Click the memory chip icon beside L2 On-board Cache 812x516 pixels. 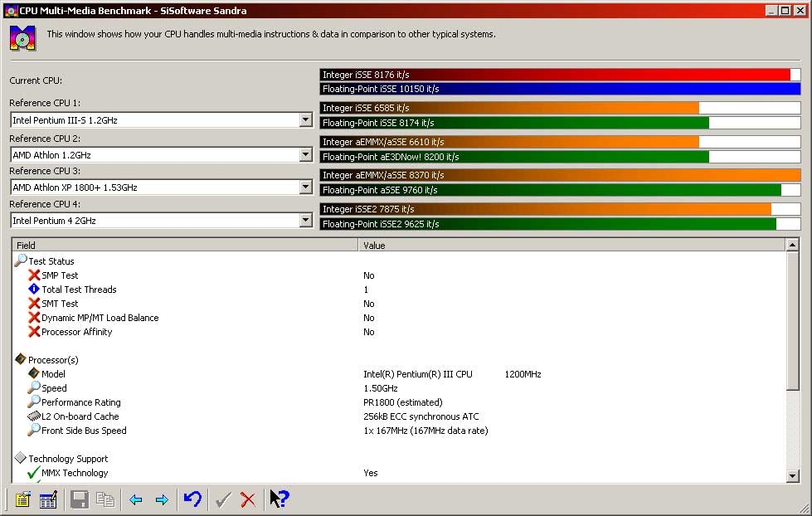pos(34,416)
